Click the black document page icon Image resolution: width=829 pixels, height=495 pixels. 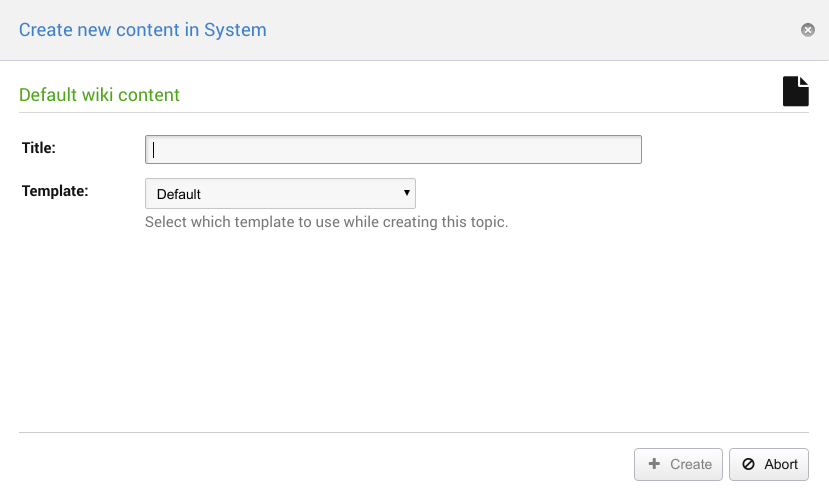tap(795, 91)
